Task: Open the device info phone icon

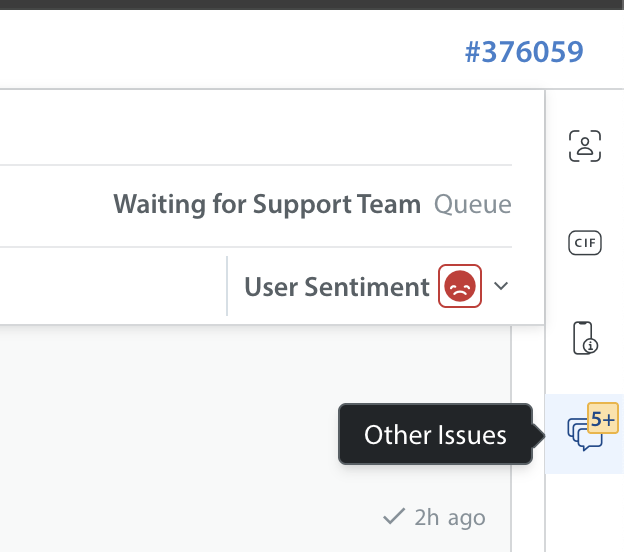Action: click(x=585, y=338)
